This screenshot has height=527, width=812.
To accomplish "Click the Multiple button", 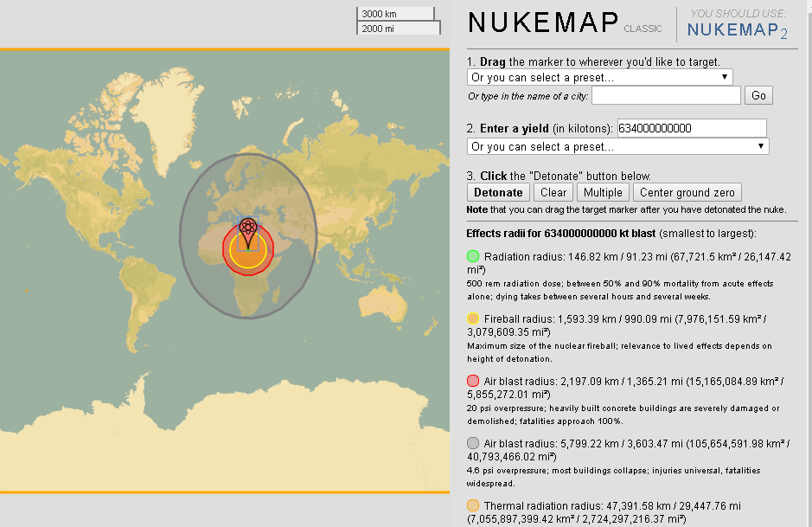I will 604,192.
